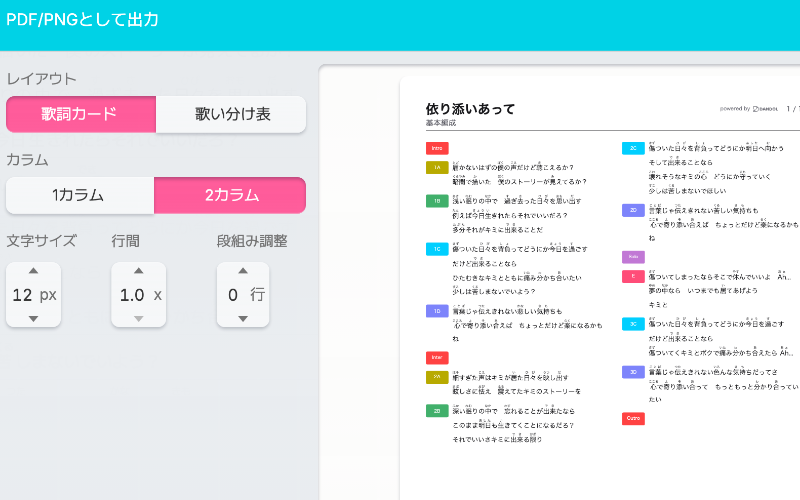800x500 pixels.
Task: Click the red Outro section tag
Action: [x=633, y=419]
